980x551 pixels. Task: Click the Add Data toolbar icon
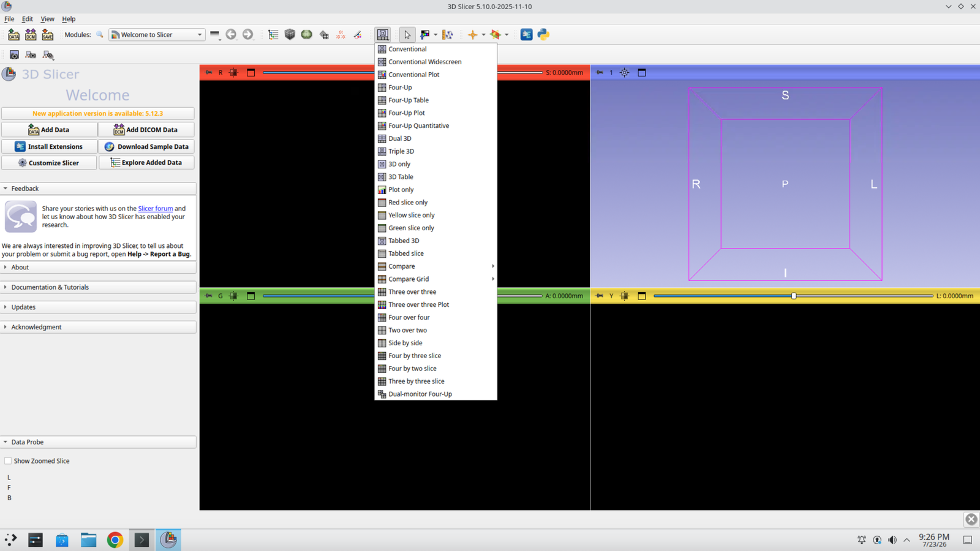13,35
